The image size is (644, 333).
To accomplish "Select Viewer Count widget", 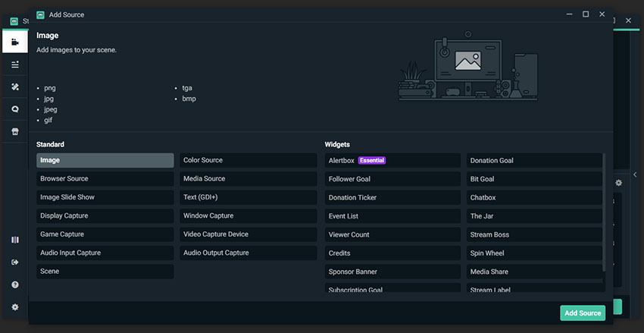I will pyautogui.click(x=392, y=234).
